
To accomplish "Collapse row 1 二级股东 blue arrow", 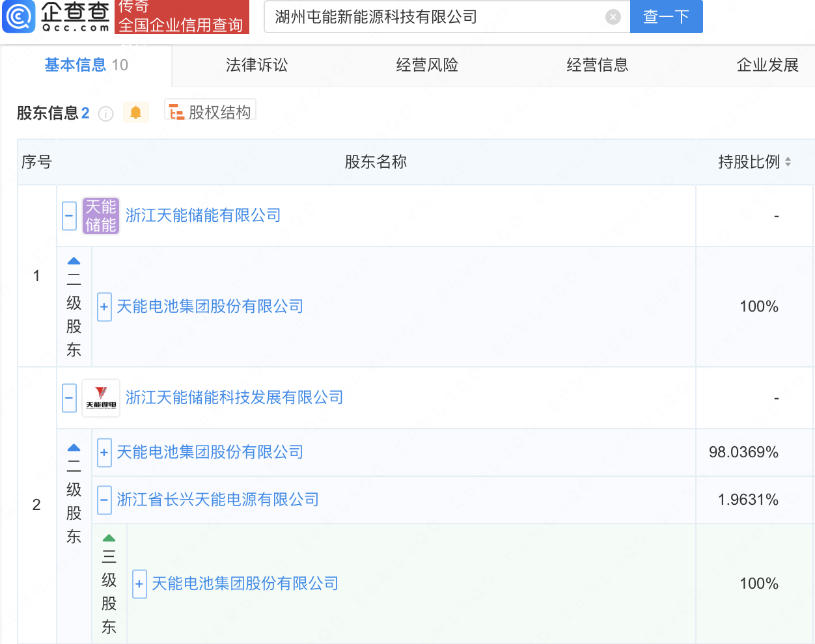I will (74, 262).
